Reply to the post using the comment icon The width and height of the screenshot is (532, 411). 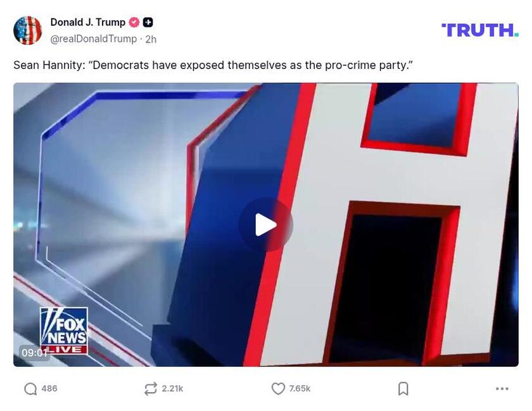(30, 389)
